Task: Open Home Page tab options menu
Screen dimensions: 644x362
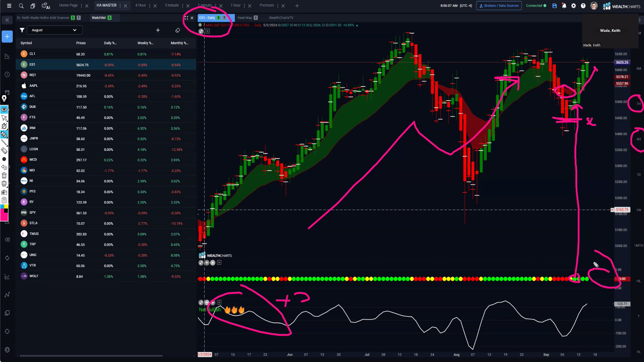Action: tap(82, 6)
